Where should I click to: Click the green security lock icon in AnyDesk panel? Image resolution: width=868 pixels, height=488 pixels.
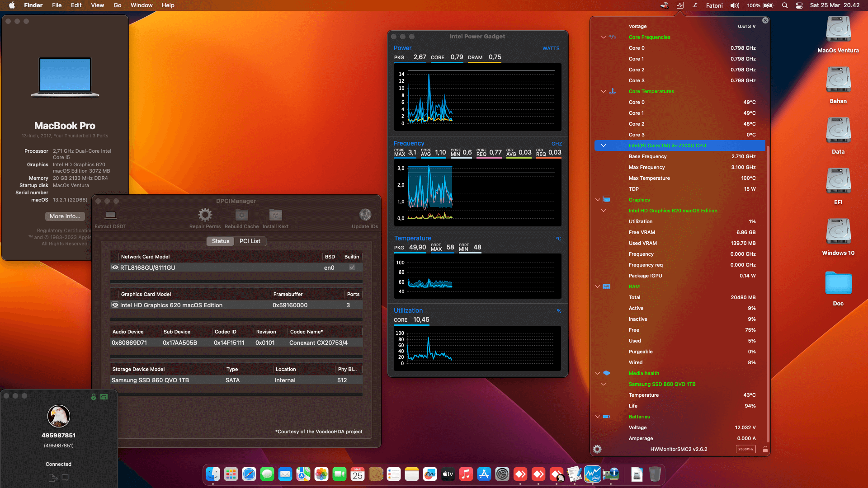pyautogui.click(x=93, y=397)
